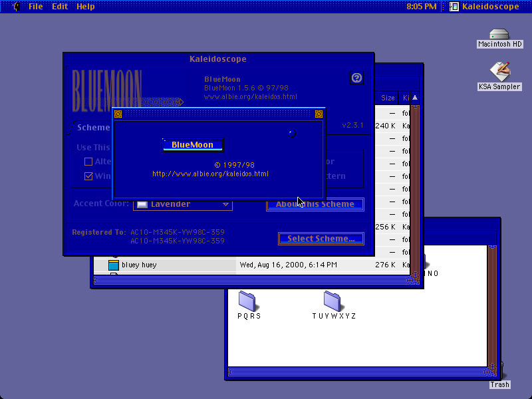Image resolution: width=532 pixels, height=399 pixels.
Task: Click the date 'Wed, Aug 16, 2000, 6:14 PM'
Action: (x=289, y=265)
